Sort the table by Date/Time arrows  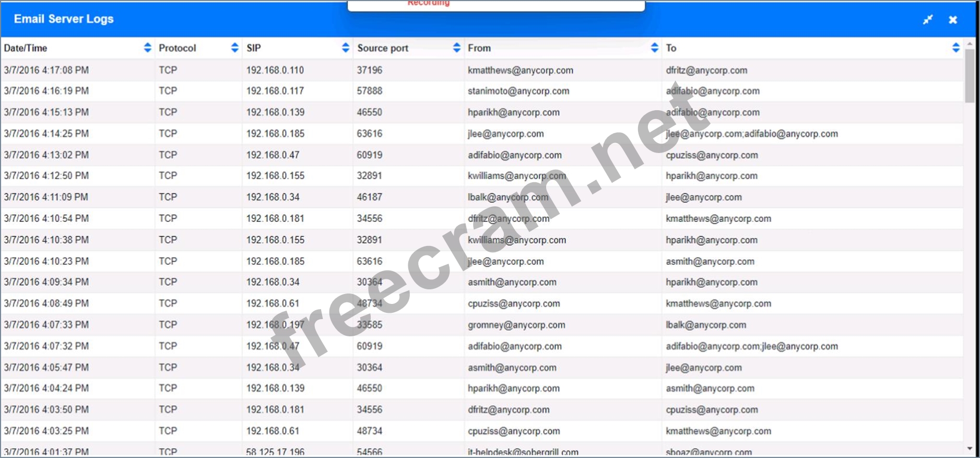[147, 48]
